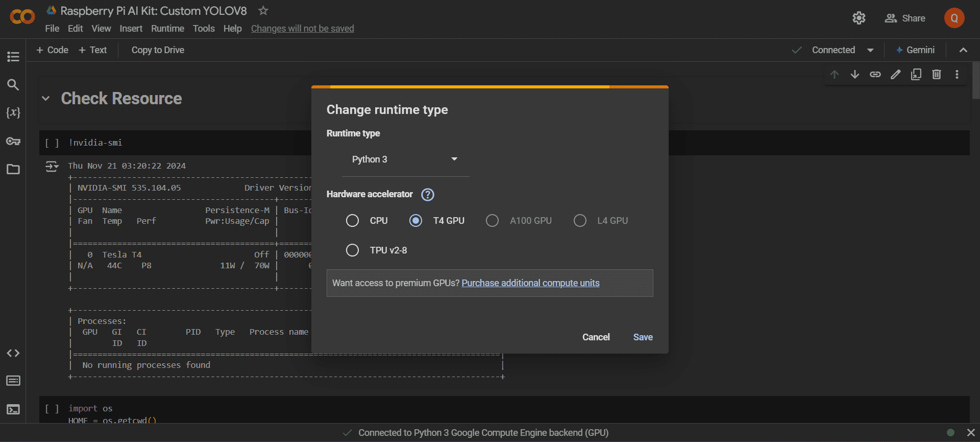980x442 pixels.
Task: Open the Runtime menu
Action: tap(167, 29)
